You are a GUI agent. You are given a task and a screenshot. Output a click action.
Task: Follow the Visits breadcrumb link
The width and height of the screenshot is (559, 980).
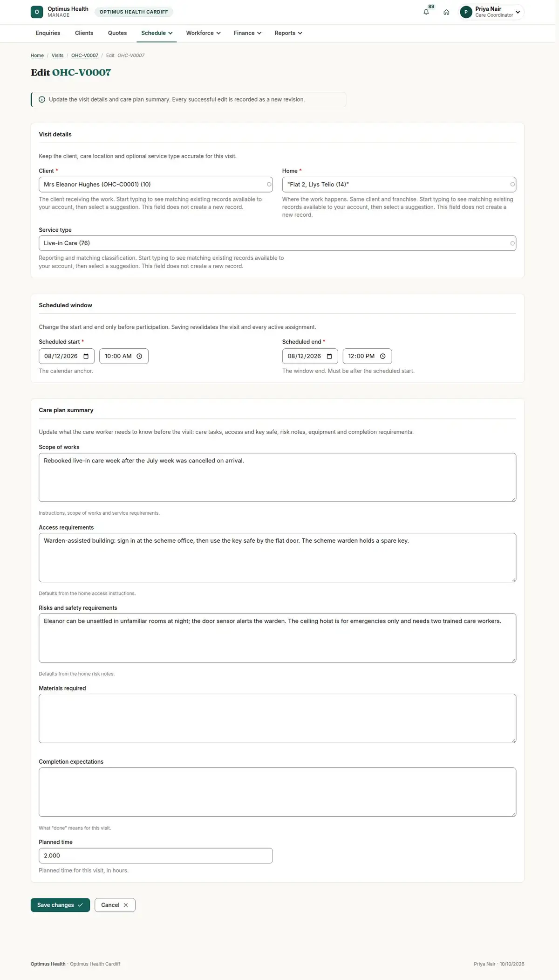57,55
